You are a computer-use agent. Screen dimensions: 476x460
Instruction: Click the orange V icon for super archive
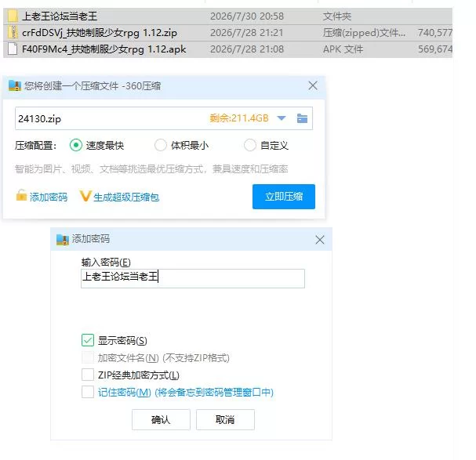coord(85,196)
